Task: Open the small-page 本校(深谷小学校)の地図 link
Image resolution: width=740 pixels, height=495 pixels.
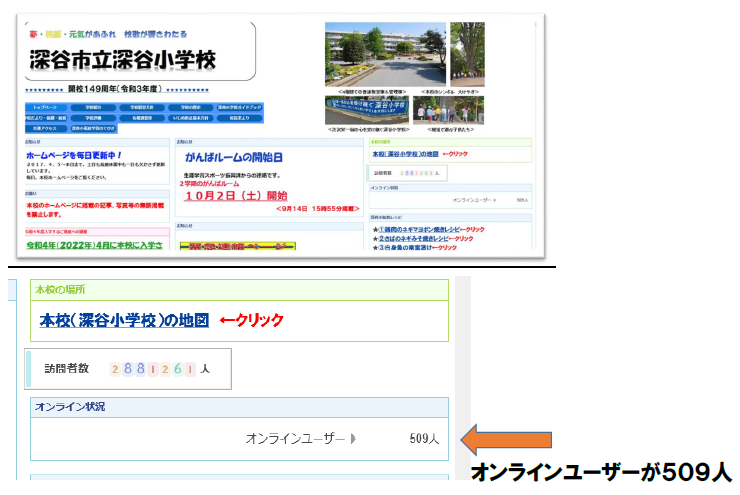Action: [405, 154]
